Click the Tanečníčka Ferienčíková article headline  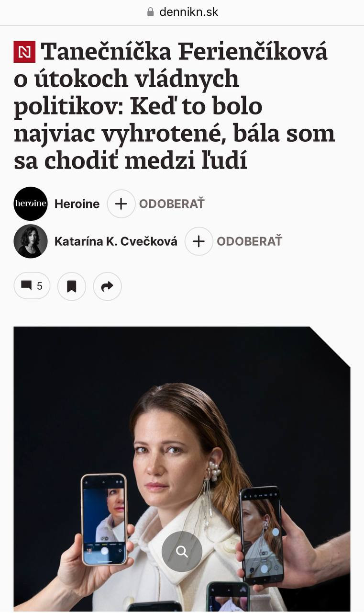coord(175,106)
